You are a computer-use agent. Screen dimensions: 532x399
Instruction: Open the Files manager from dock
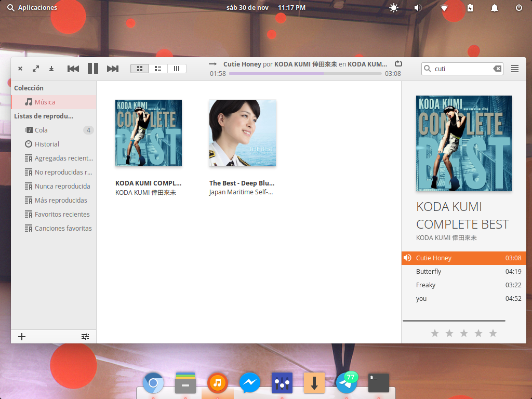click(x=185, y=383)
